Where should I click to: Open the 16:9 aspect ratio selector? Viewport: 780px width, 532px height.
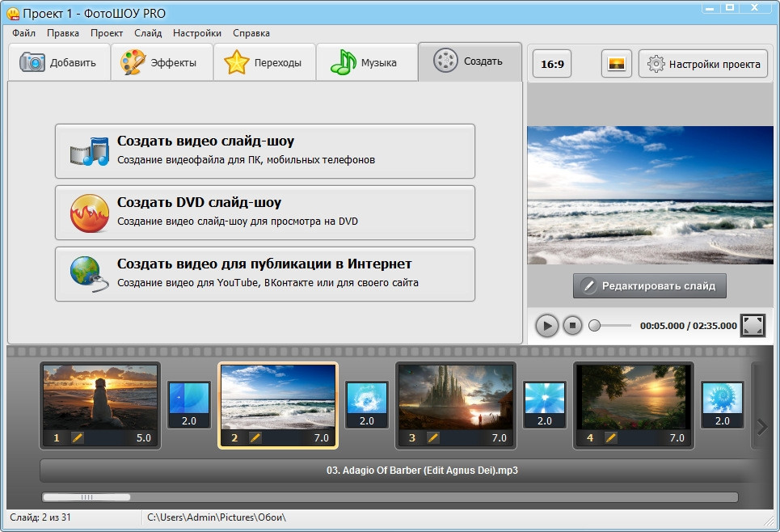pos(552,64)
